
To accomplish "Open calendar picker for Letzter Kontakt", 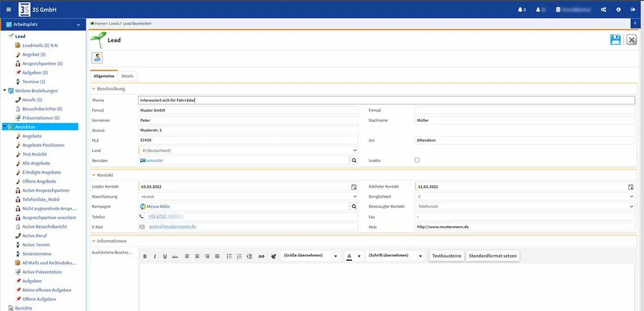I will click(x=354, y=187).
